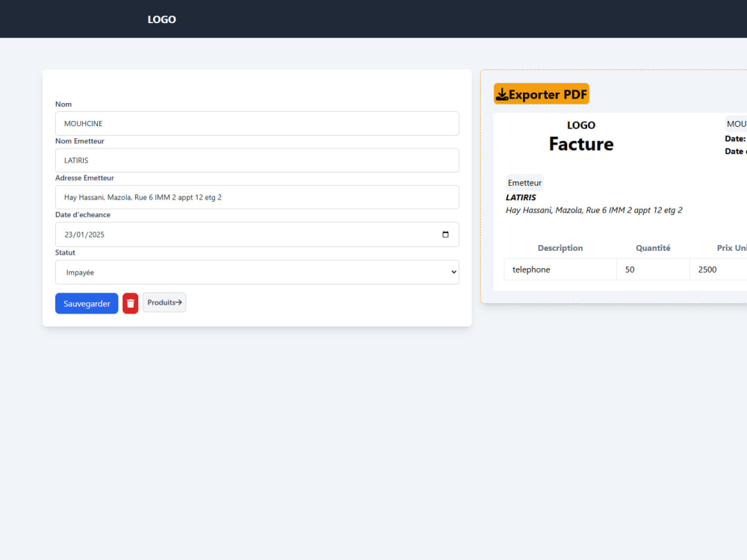Edit the Nom Emetteur field LATIRIS

point(257,160)
